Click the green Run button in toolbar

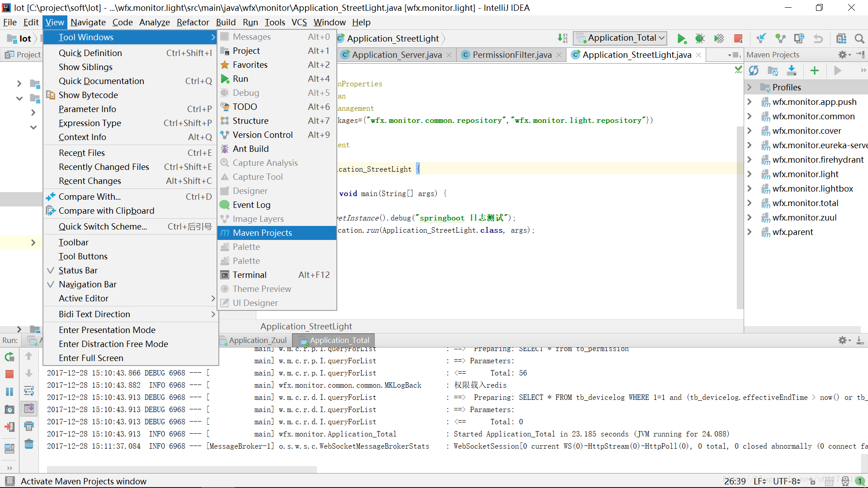pyautogui.click(x=681, y=38)
